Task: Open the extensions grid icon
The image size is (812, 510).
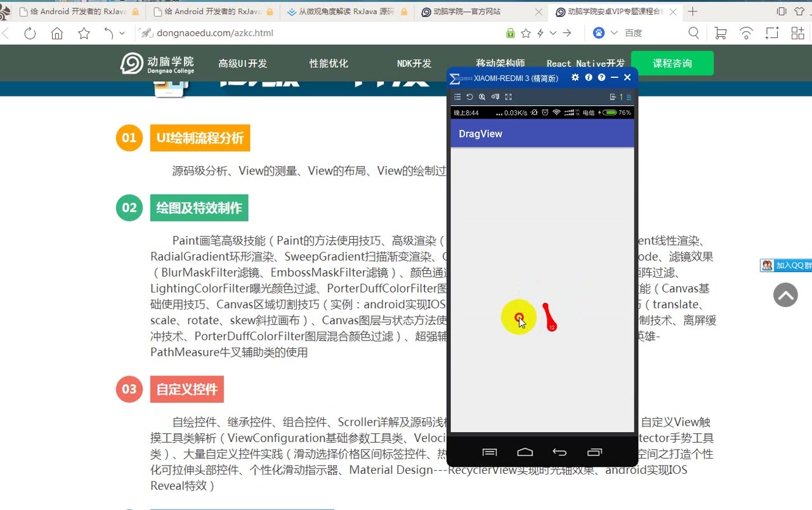Action: point(797,33)
